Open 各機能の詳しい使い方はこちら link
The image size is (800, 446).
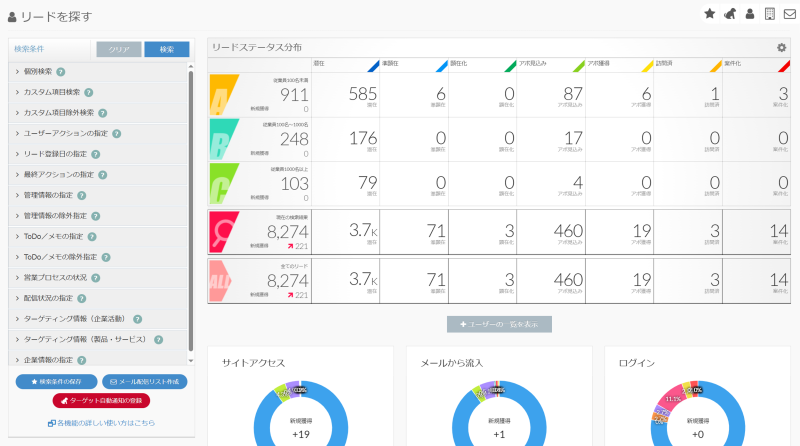pos(102,423)
